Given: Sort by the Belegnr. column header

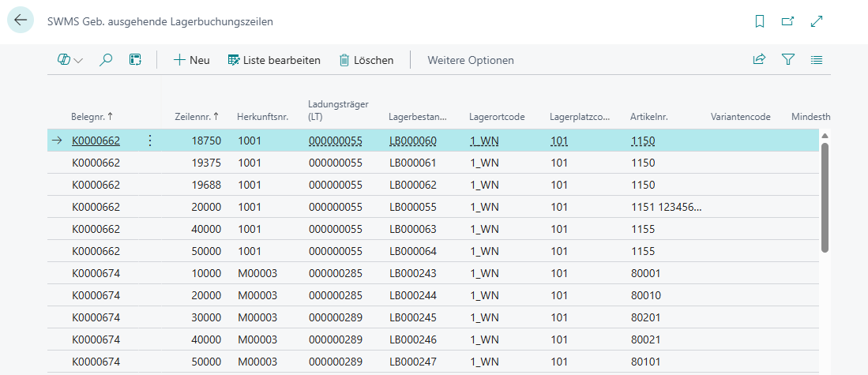Looking at the screenshot, I should (92, 117).
